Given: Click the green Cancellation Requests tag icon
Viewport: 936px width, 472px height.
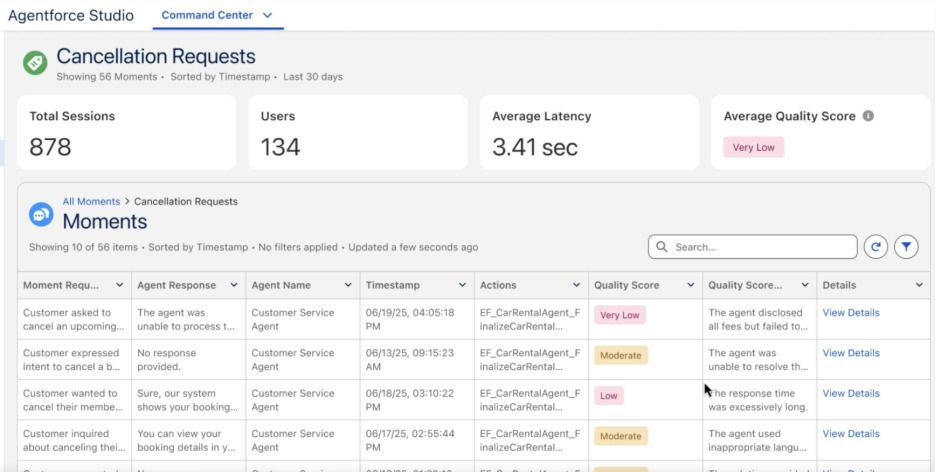Looking at the screenshot, I should click(x=35, y=63).
